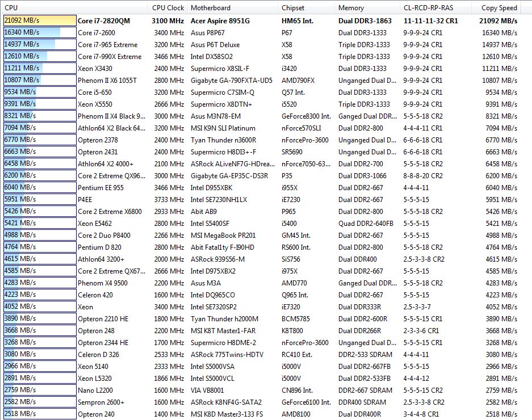Viewport: 532px width, 420px height.
Task: Select the Pentium EE 955 entry
Action: pyautogui.click(x=100, y=188)
